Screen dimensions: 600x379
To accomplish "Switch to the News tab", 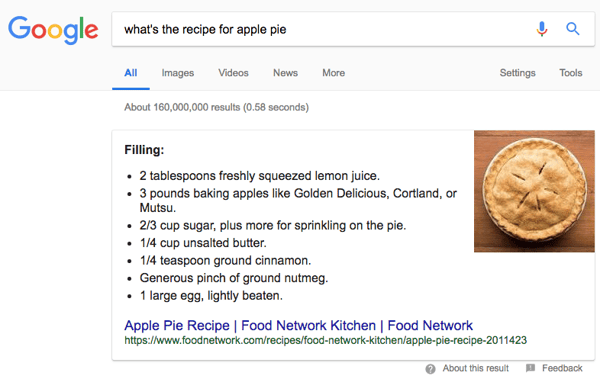I will click(285, 73).
